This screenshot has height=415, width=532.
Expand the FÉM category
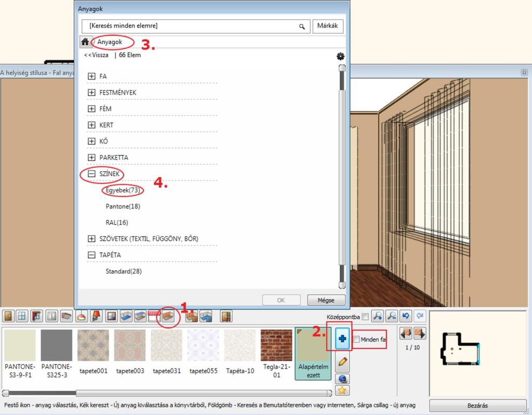[91, 109]
